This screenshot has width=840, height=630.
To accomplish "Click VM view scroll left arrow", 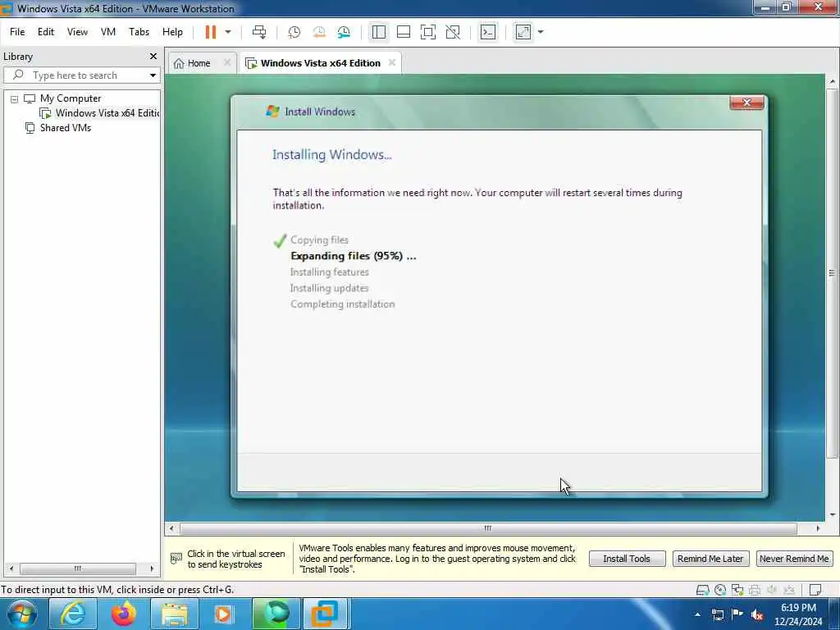I will point(171,529).
